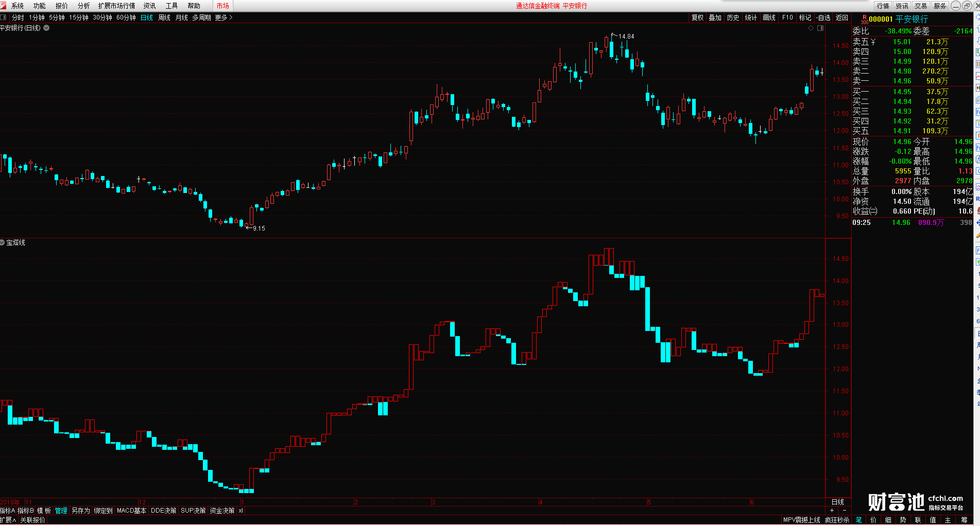Switch to the 指标A tab
The height and width of the screenshot is (526, 980).
[8, 511]
